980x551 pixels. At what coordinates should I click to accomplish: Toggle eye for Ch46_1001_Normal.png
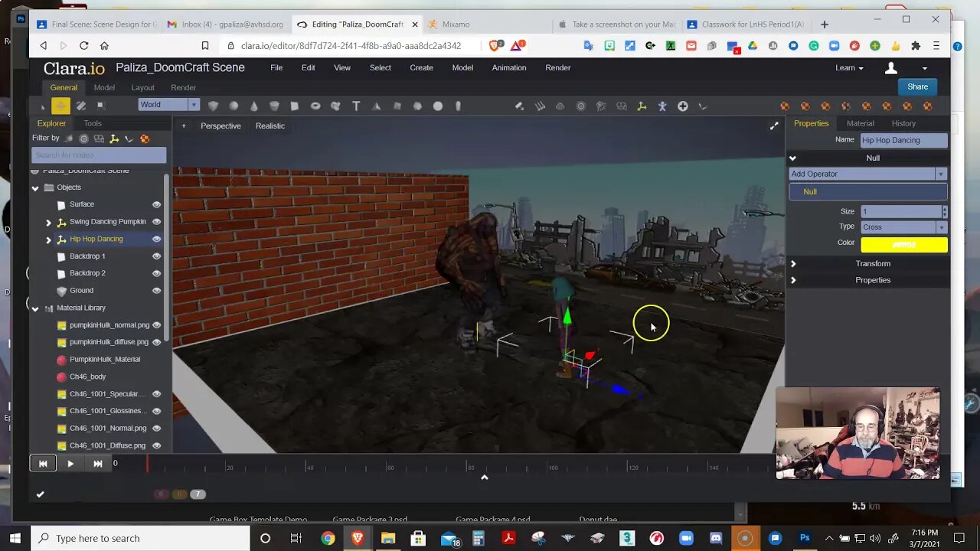click(x=156, y=429)
